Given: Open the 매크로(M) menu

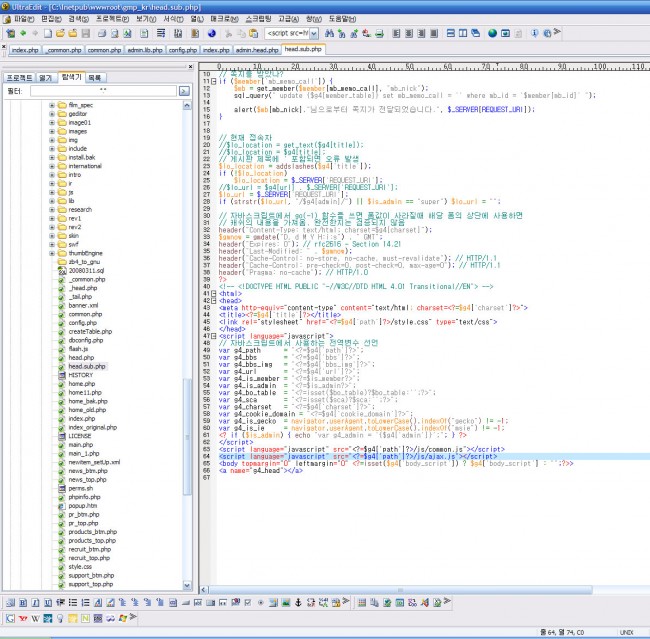Looking at the screenshot, I should click(226, 18).
